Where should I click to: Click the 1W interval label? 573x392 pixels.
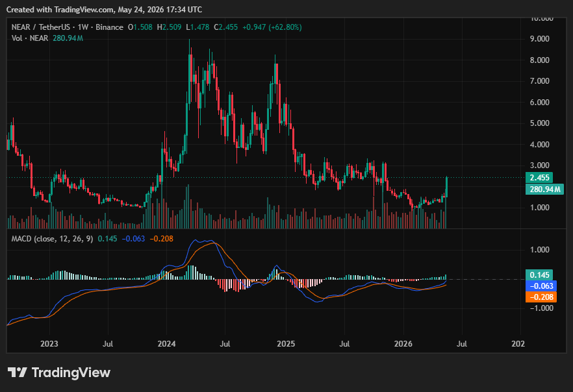83,27
